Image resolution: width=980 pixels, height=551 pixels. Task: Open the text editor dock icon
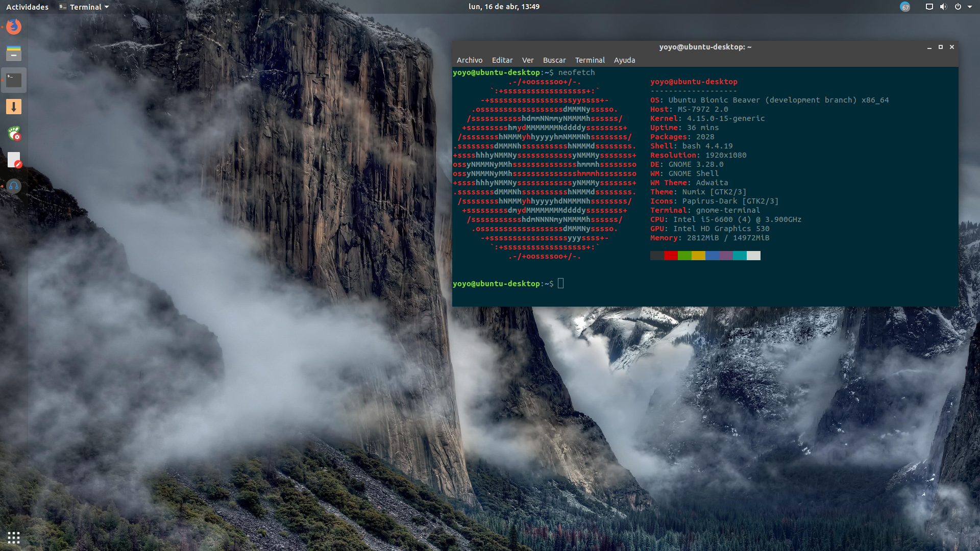(x=14, y=160)
